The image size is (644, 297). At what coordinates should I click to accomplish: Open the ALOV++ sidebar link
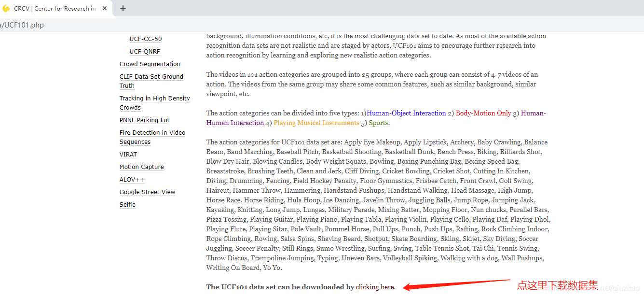pyautogui.click(x=132, y=180)
